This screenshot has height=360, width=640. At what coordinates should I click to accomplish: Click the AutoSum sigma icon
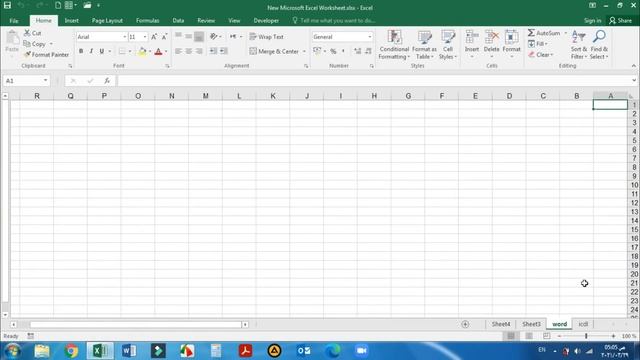click(531, 33)
